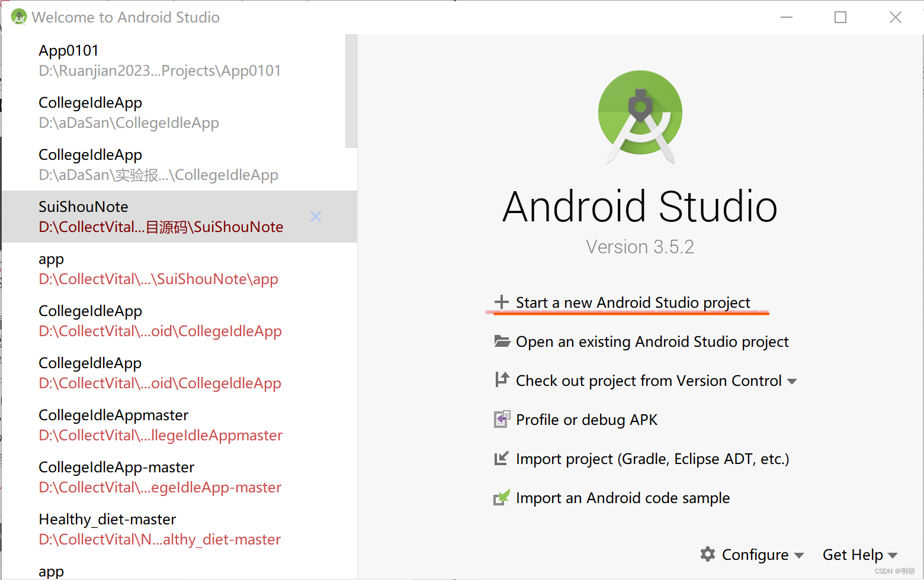Viewport: 924px width, 580px height.
Task: Click the Android Studio logo image
Action: click(x=640, y=114)
